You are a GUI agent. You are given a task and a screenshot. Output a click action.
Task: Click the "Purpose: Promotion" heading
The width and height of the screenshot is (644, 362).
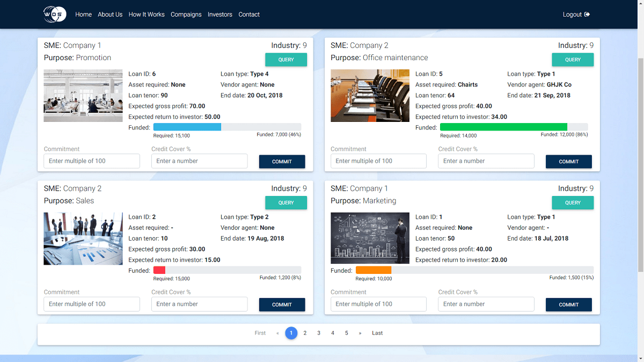(77, 57)
